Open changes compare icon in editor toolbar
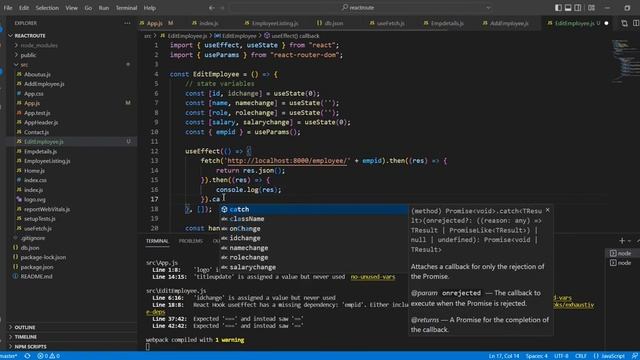The image size is (640, 360). point(624,23)
